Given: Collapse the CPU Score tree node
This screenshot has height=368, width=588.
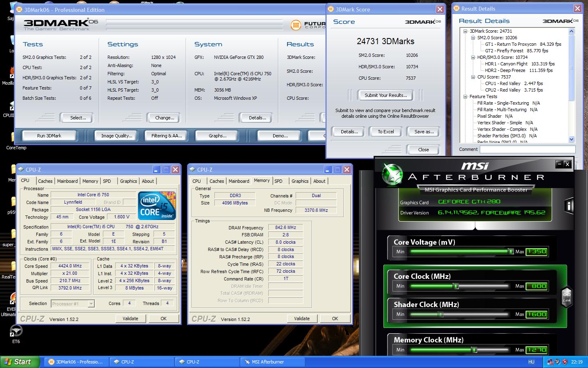Looking at the screenshot, I should click(473, 77).
